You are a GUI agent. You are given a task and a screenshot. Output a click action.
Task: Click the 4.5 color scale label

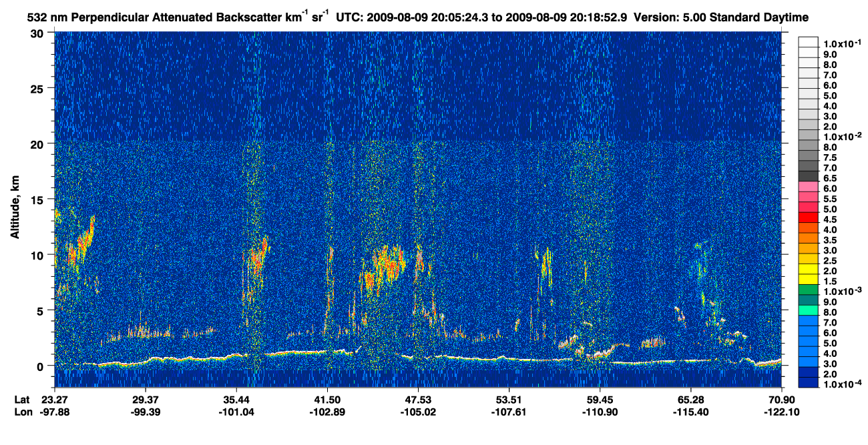coord(829,219)
